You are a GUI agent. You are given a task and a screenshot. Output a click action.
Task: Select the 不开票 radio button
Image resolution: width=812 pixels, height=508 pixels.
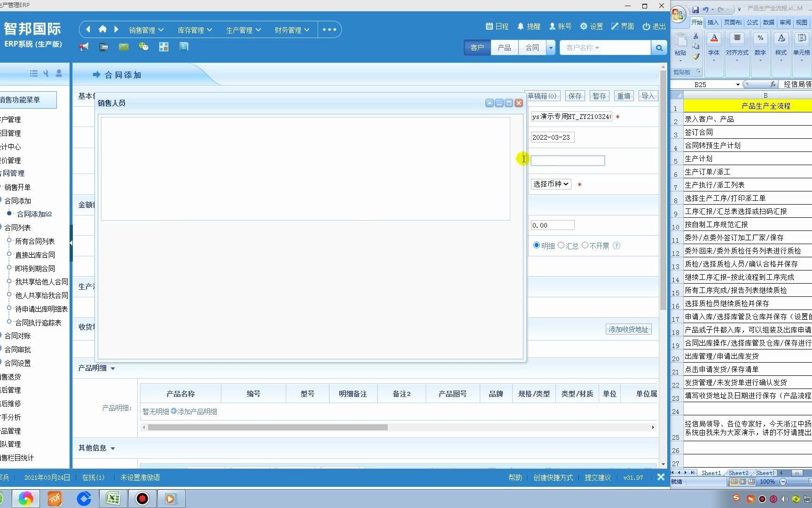point(585,246)
